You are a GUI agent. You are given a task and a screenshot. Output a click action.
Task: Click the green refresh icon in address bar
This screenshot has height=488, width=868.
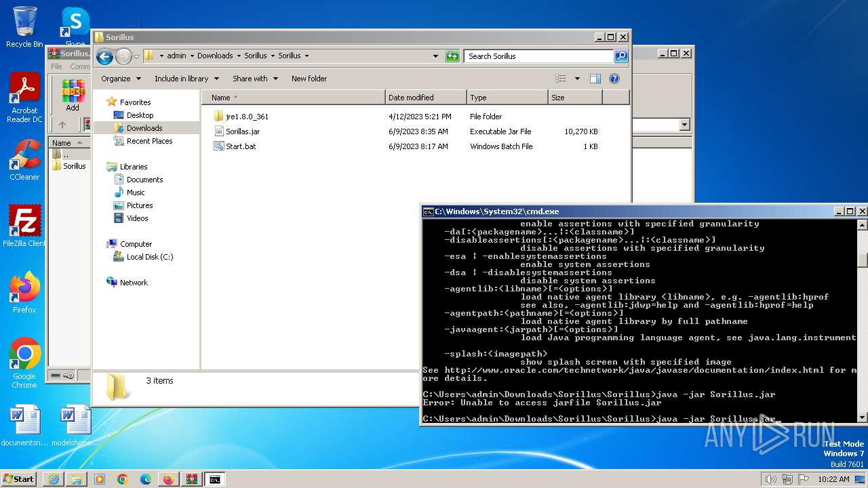(452, 56)
